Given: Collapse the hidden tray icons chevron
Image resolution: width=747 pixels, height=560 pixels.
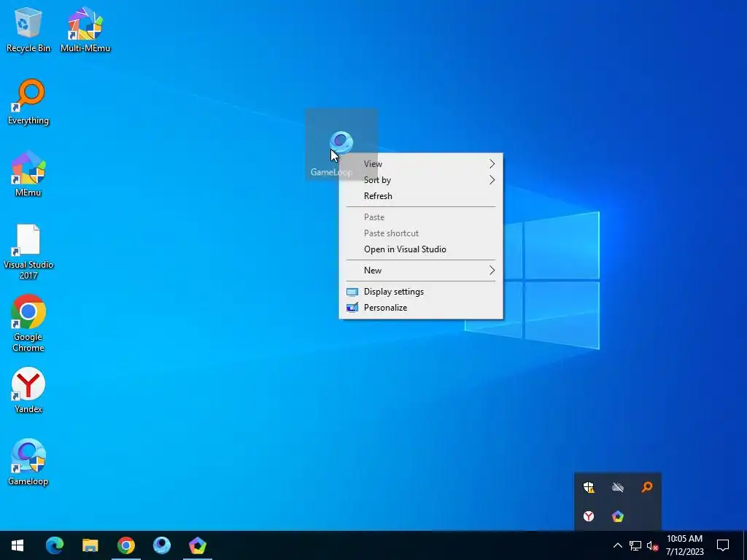Looking at the screenshot, I should coord(617,545).
